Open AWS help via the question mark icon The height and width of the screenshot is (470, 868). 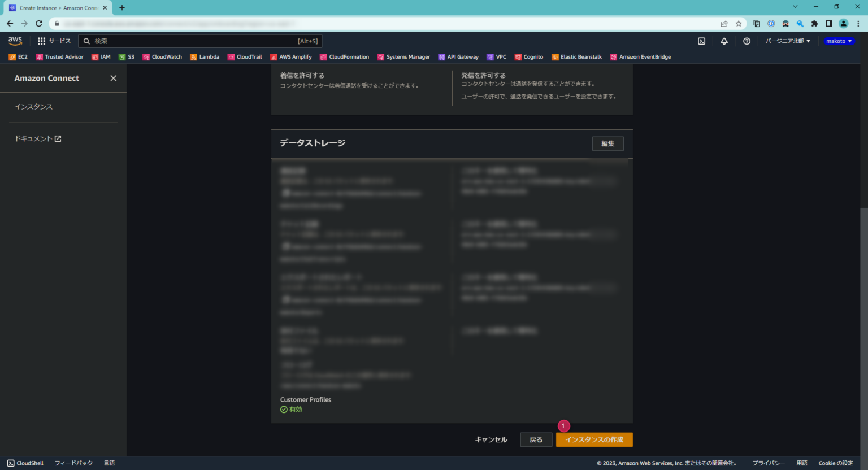[747, 41]
